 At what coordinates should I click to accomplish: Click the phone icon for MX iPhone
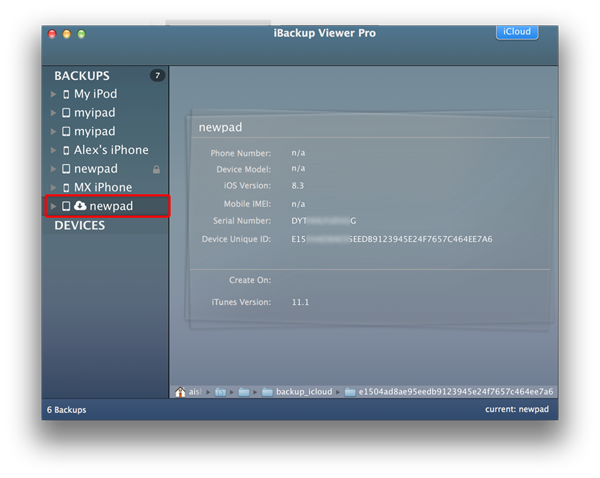tap(66, 188)
